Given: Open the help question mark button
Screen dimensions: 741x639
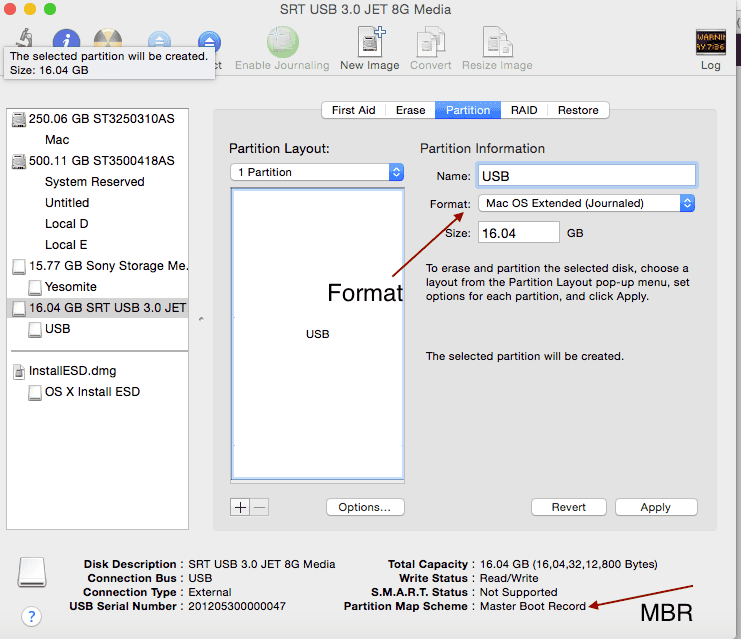Looking at the screenshot, I should click(x=31, y=615).
